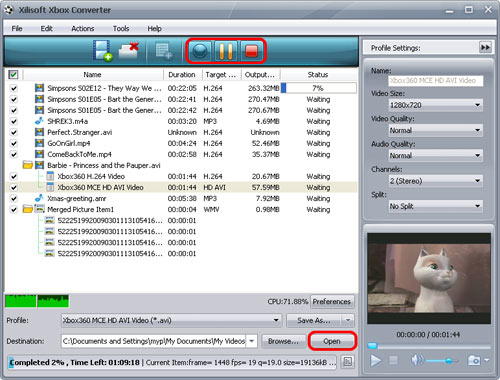The width and height of the screenshot is (500, 380).
Task: Play the preview video
Action: click(376, 360)
